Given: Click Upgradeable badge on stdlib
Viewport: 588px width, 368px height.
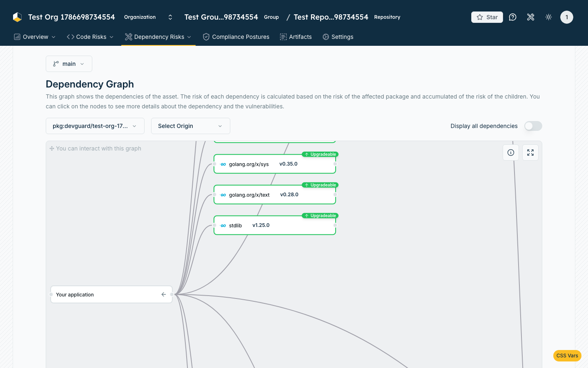Looking at the screenshot, I should tap(320, 216).
